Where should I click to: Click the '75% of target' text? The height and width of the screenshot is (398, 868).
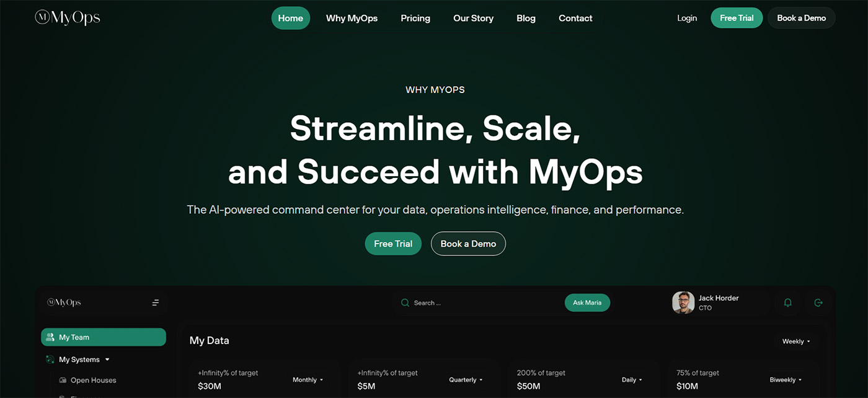(697, 373)
